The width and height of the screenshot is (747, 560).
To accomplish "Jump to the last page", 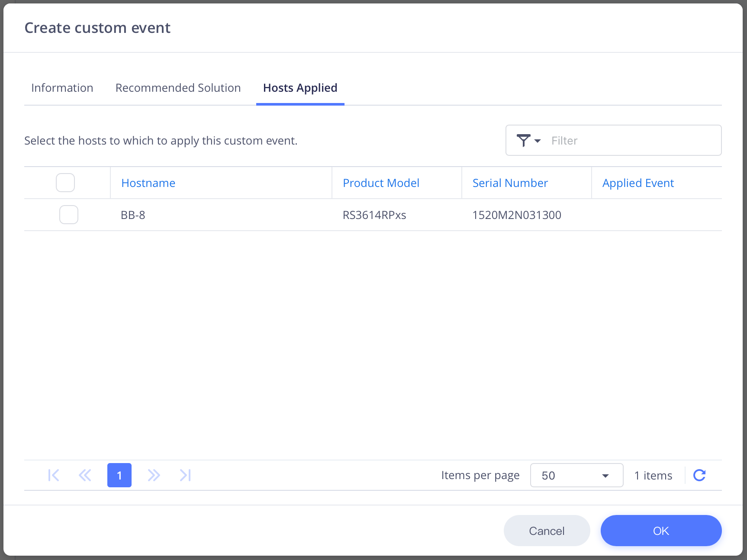I will coord(185,475).
